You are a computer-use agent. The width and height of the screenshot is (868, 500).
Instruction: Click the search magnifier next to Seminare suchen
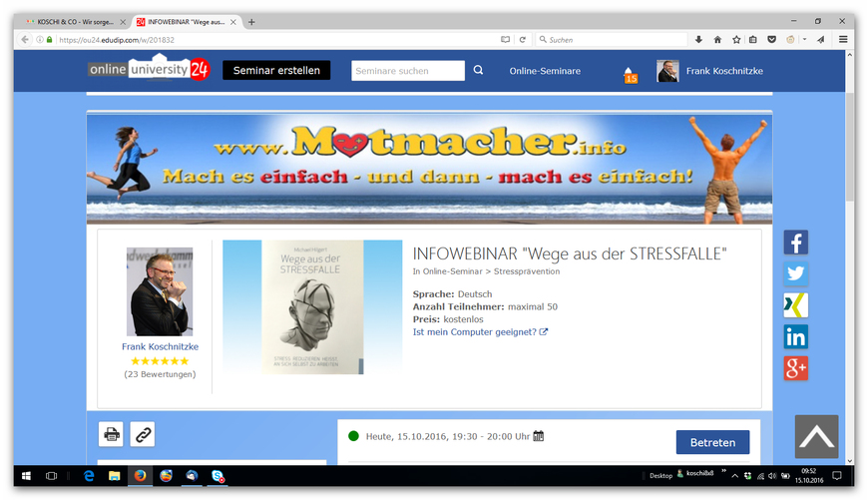point(478,70)
